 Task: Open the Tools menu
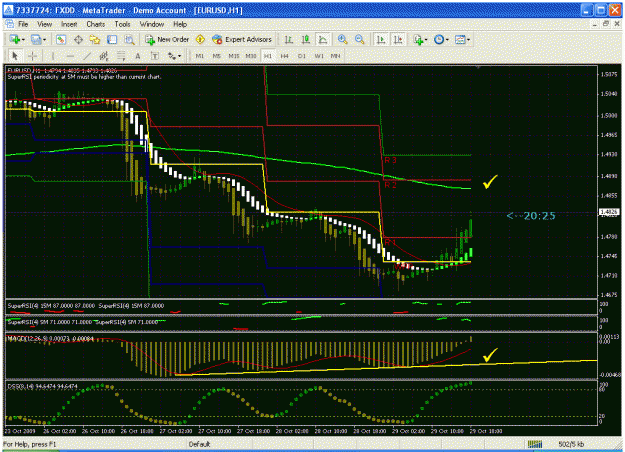coord(122,24)
